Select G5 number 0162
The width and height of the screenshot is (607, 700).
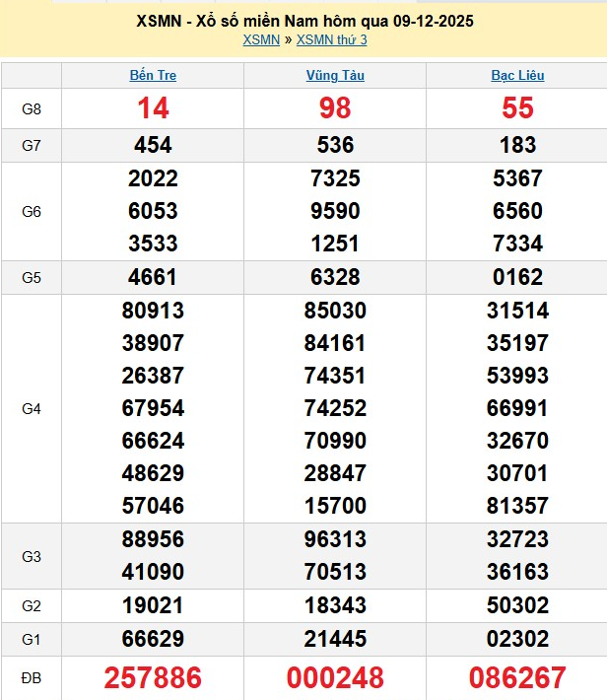coord(517,277)
